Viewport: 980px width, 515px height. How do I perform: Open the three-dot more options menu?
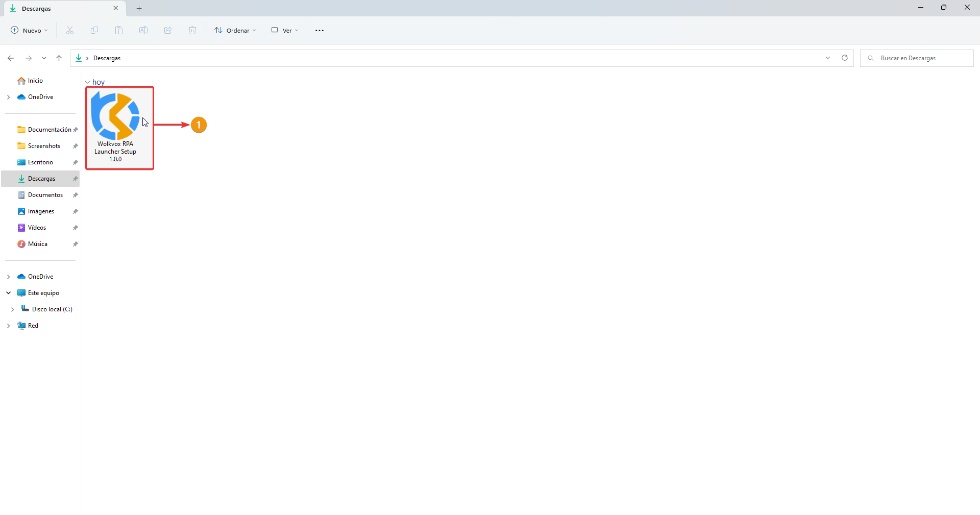pyautogui.click(x=320, y=30)
